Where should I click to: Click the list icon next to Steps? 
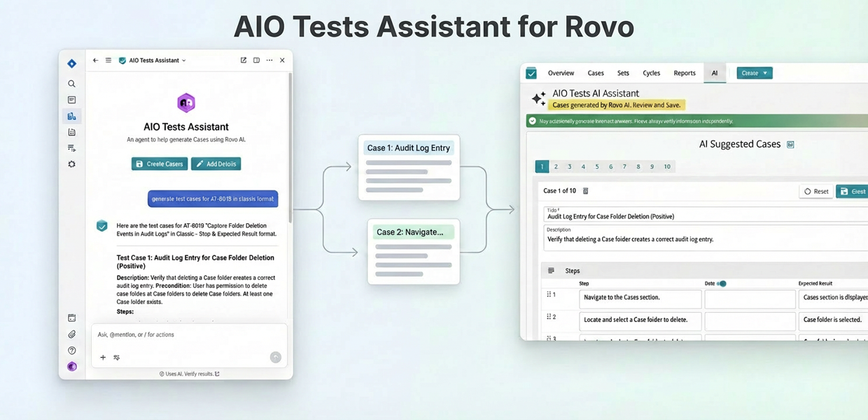[551, 271]
